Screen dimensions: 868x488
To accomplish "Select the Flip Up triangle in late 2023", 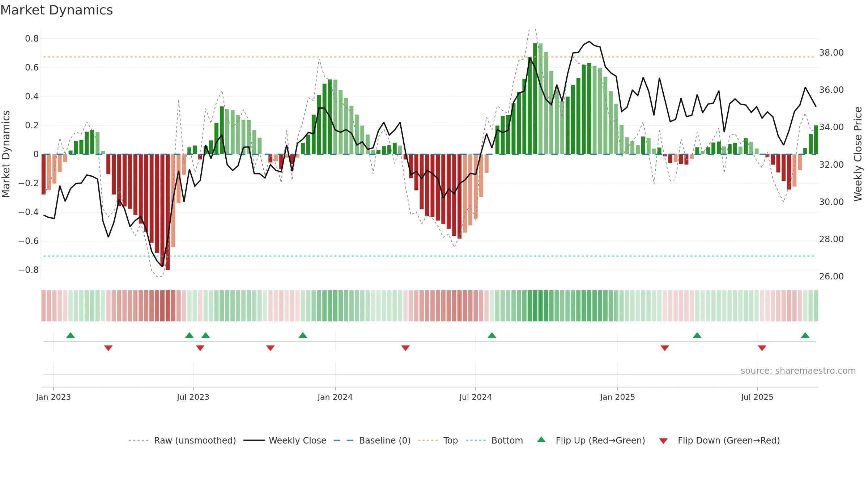I will tap(303, 335).
